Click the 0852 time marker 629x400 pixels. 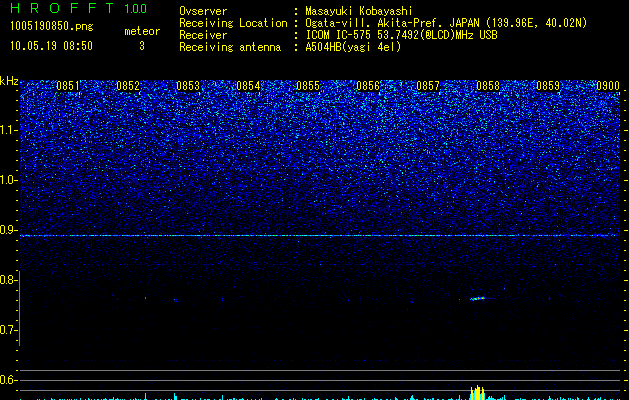128,86
